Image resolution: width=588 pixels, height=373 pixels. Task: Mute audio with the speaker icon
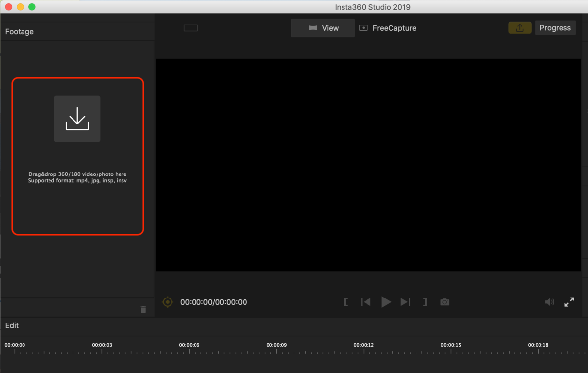(x=550, y=302)
